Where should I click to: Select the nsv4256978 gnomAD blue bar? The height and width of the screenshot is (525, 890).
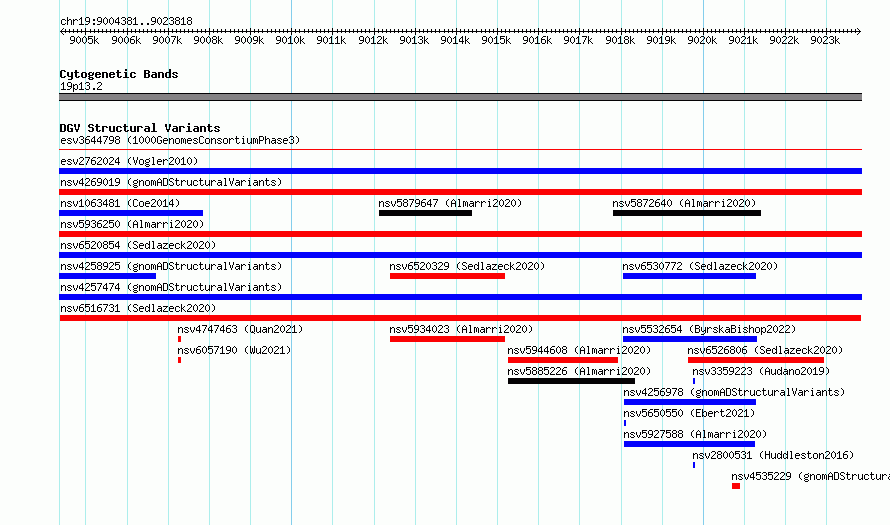pyautogui.click(x=690, y=402)
